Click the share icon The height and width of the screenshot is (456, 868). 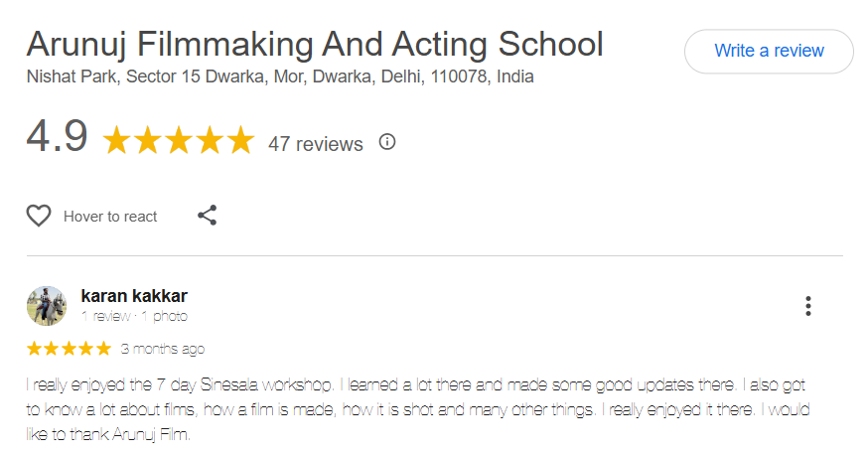click(x=207, y=216)
